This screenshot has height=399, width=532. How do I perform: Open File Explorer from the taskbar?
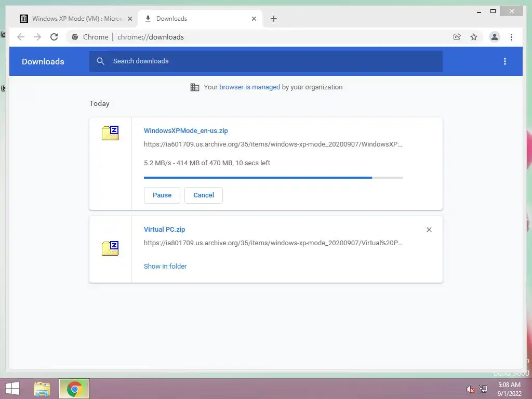[42, 389]
